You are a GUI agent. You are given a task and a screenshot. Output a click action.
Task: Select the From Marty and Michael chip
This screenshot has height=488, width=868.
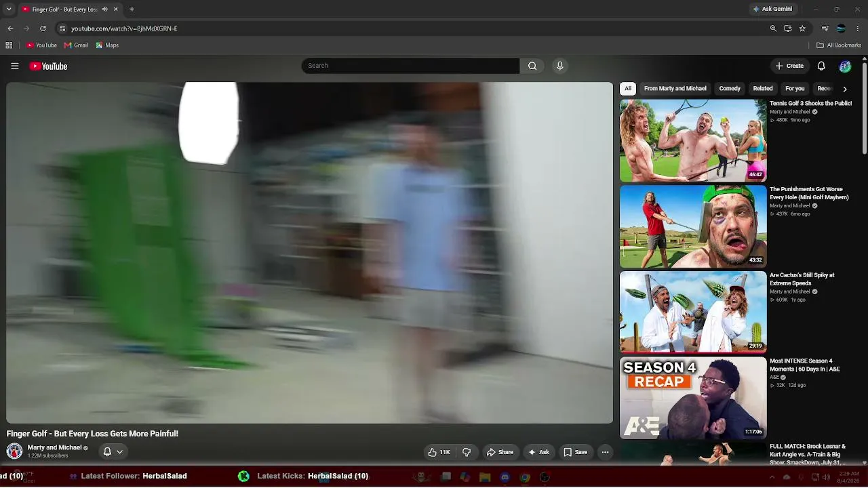coord(675,89)
